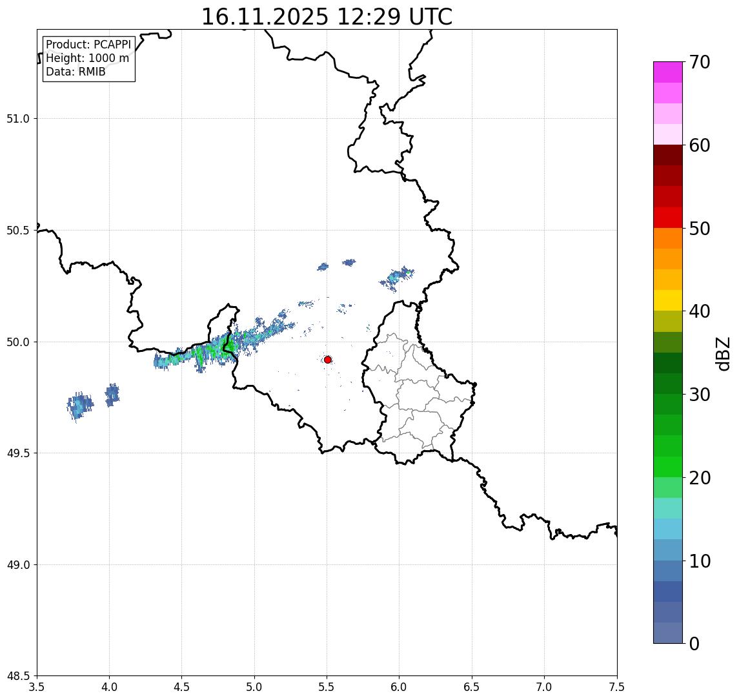Click the longitude label 5.0

[x=254, y=687]
